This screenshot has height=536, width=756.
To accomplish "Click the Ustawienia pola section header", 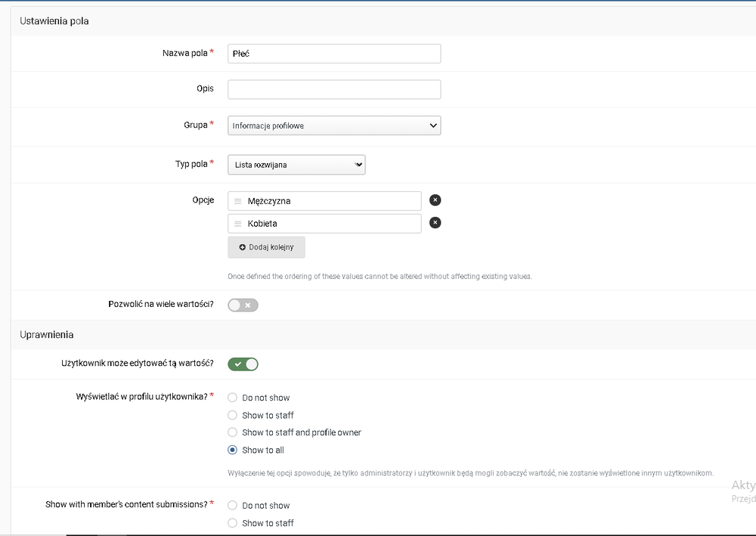I will point(54,21).
